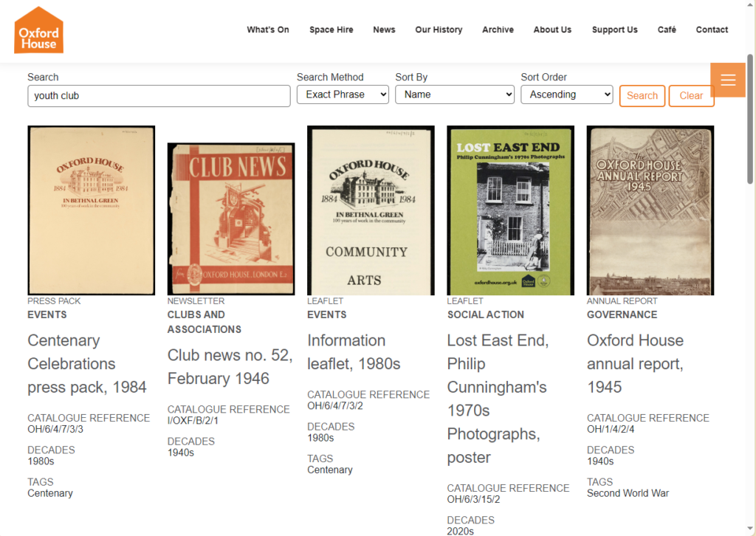The image size is (756, 536).
Task: Click PRESS PACK type label
Action: (54, 301)
